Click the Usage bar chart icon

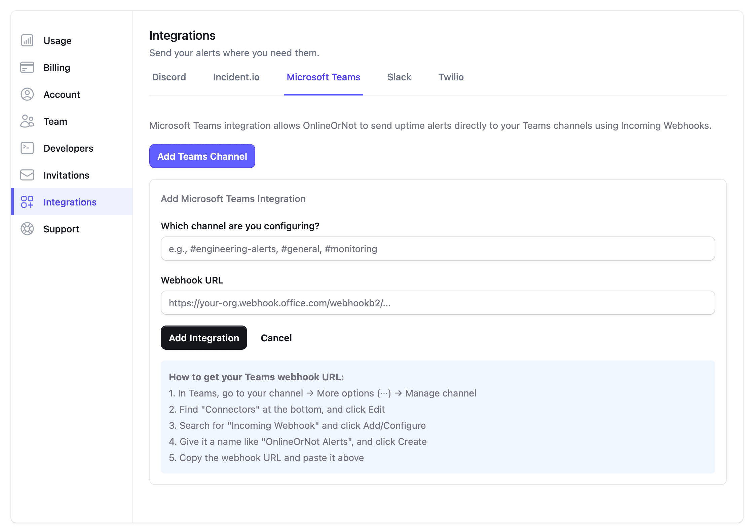tap(27, 40)
